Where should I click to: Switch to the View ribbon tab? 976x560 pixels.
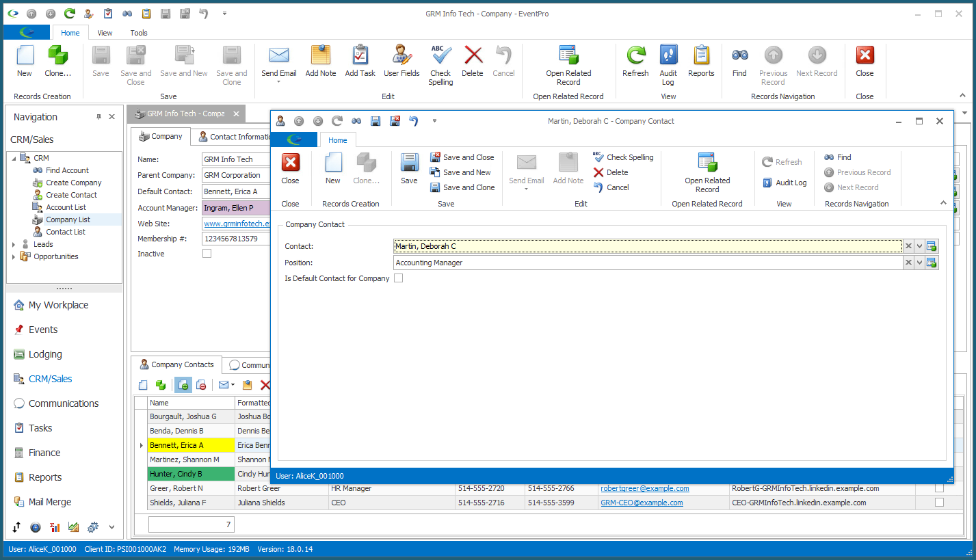[105, 33]
